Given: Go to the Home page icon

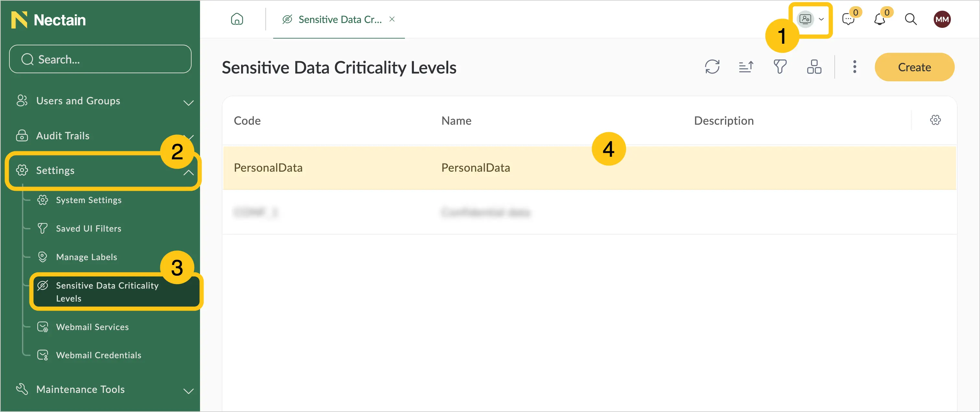Looking at the screenshot, I should click(x=237, y=19).
